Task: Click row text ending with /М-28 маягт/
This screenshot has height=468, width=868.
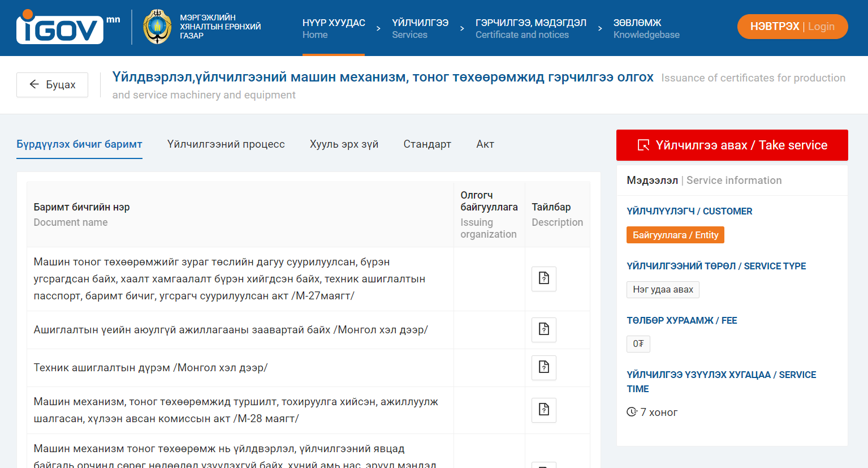Action: click(236, 410)
